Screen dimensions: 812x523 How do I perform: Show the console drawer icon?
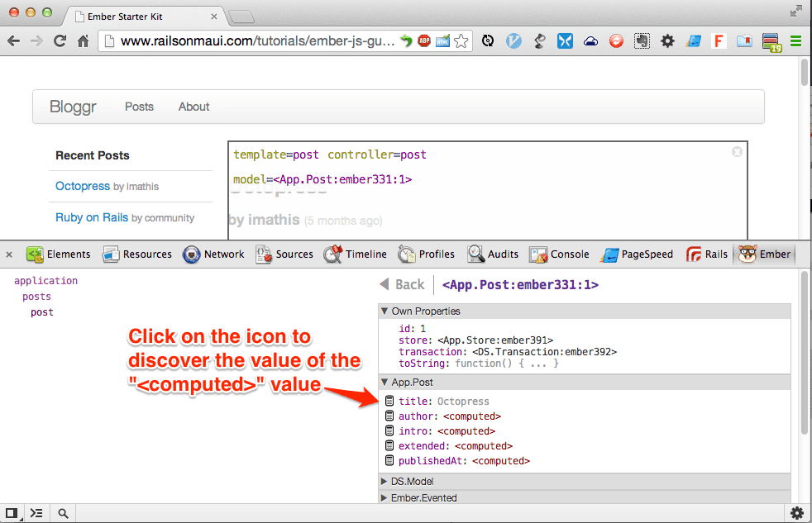pyautogui.click(x=36, y=513)
